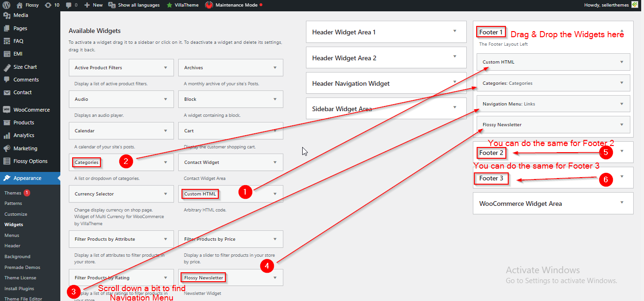The width and height of the screenshot is (644, 301).
Task: Click the Analytics bar chart icon
Action: click(x=7, y=135)
